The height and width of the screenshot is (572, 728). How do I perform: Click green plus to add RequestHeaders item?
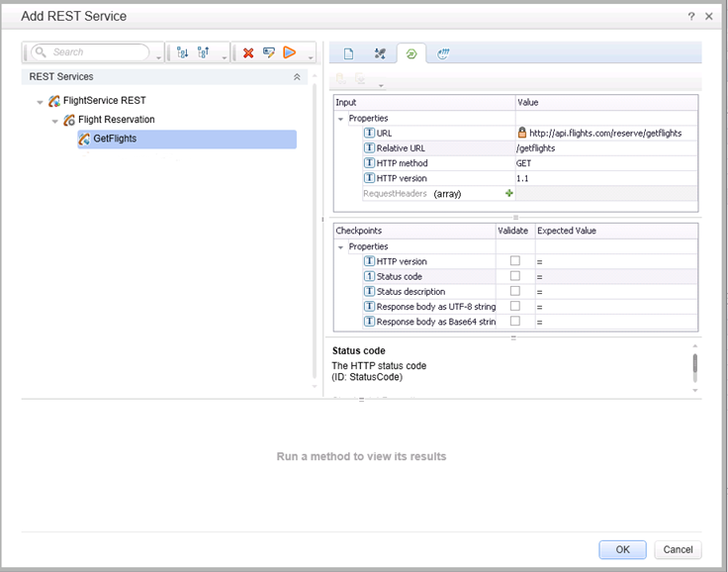pyautogui.click(x=509, y=194)
